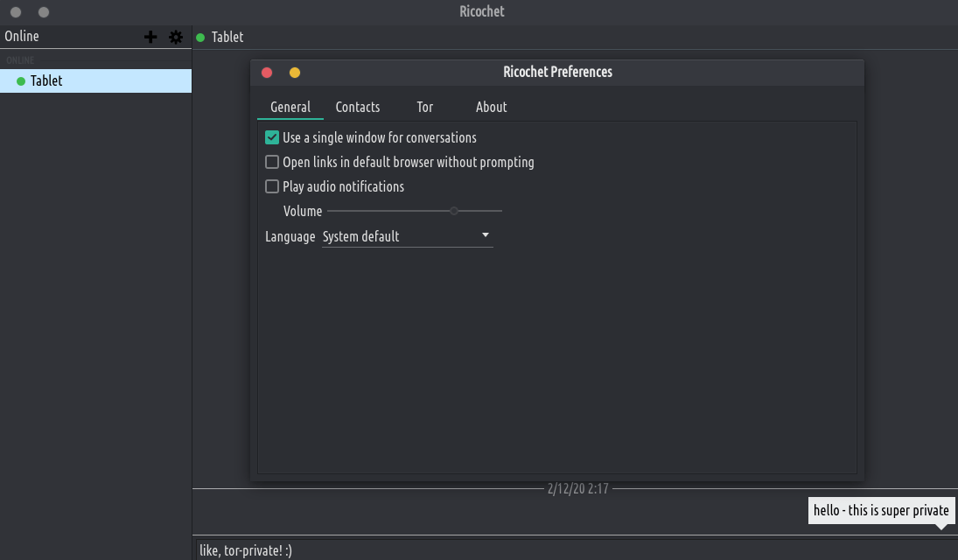
Task: Enable open links without prompting checkbox
Action: (272, 162)
